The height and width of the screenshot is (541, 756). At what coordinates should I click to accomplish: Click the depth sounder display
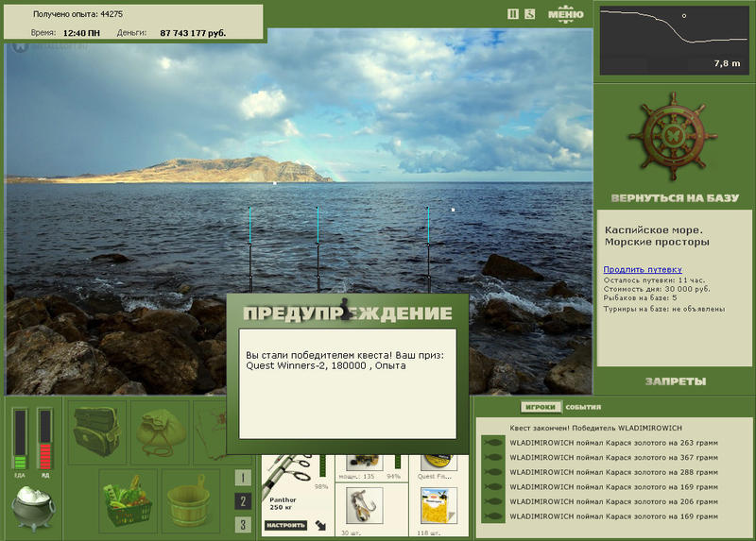pos(674,41)
